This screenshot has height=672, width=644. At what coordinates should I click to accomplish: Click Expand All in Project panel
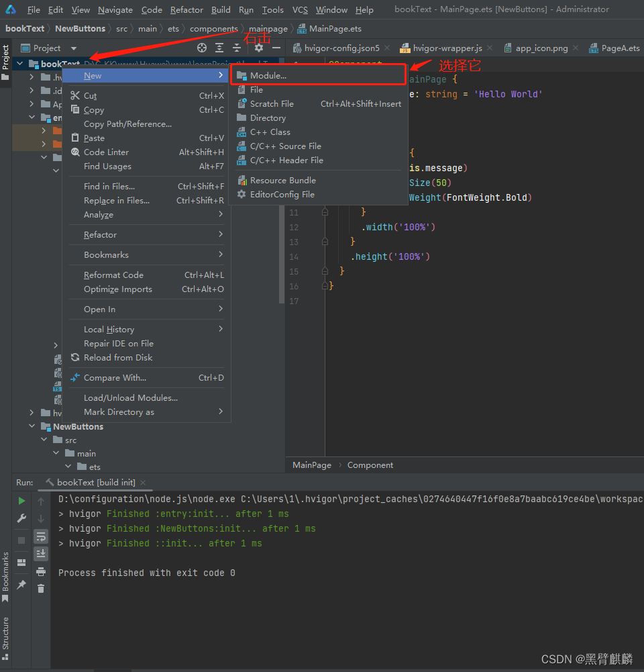pyautogui.click(x=219, y=48)
